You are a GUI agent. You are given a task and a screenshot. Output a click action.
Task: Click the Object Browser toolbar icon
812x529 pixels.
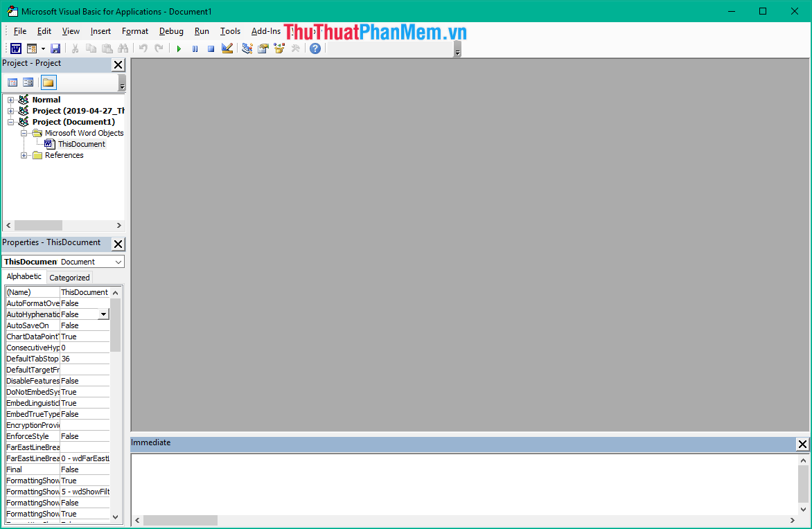[x=279, y=48]
